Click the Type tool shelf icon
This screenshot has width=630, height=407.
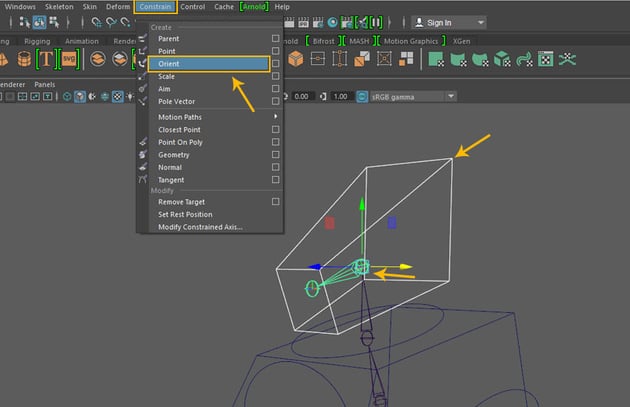pos(46,60)
